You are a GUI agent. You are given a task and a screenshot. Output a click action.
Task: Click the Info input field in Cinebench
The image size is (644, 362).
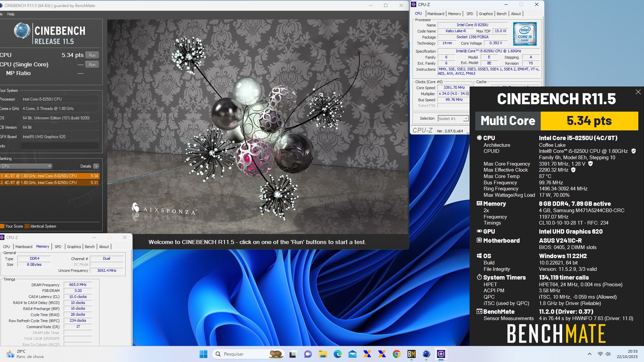coord(60,146)
